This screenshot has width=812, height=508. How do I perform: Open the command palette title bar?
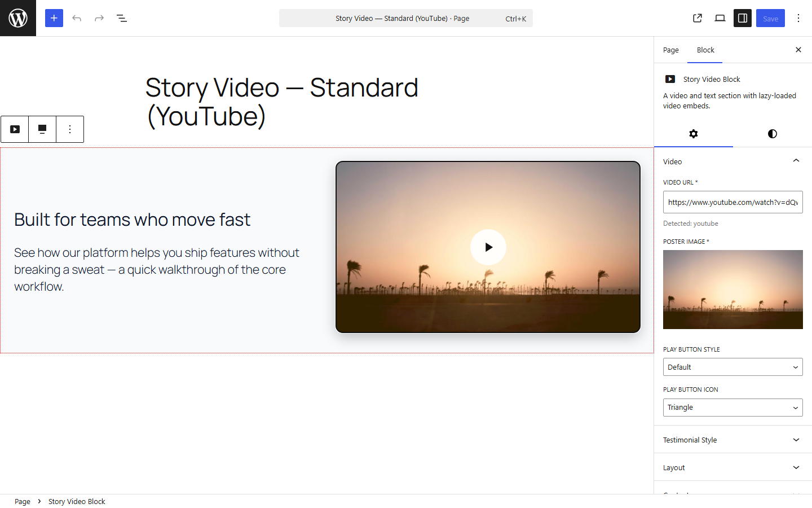pos(406,18)
